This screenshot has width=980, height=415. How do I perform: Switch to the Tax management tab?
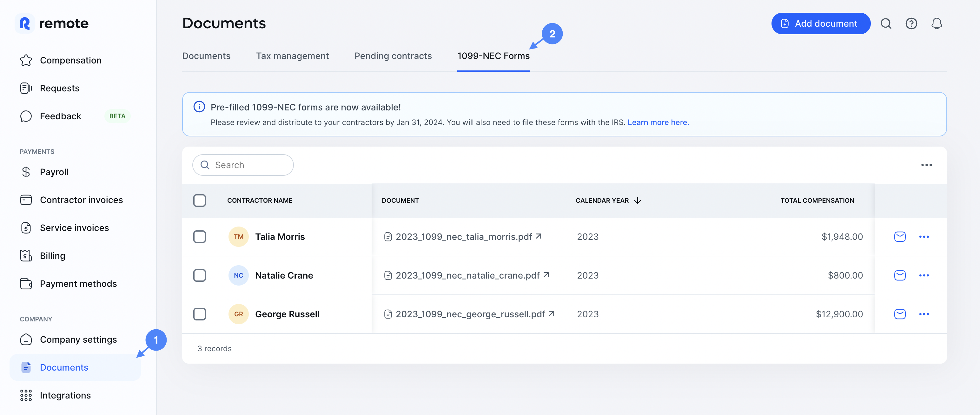coord(292,56)
